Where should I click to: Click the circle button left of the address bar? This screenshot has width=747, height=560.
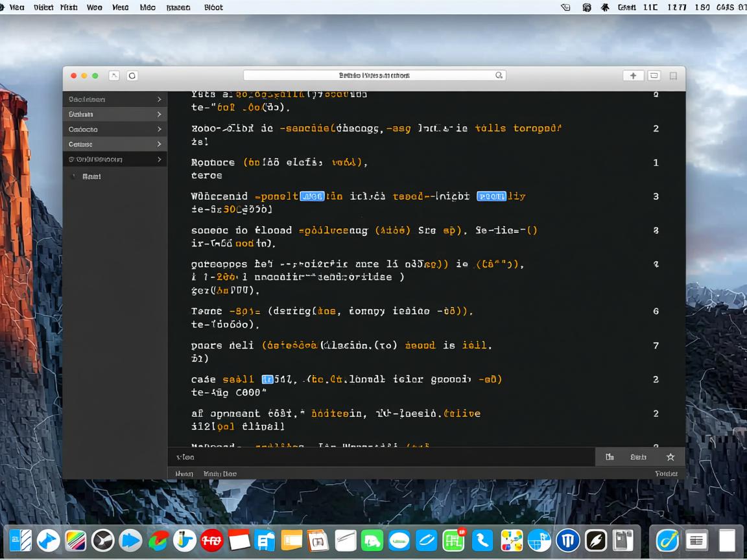point(132,76)
